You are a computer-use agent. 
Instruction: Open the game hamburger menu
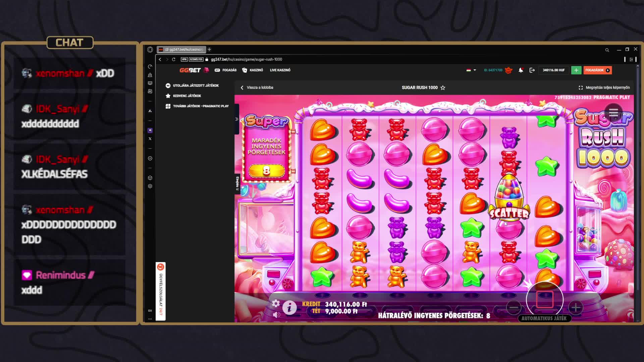click(613, 112)
